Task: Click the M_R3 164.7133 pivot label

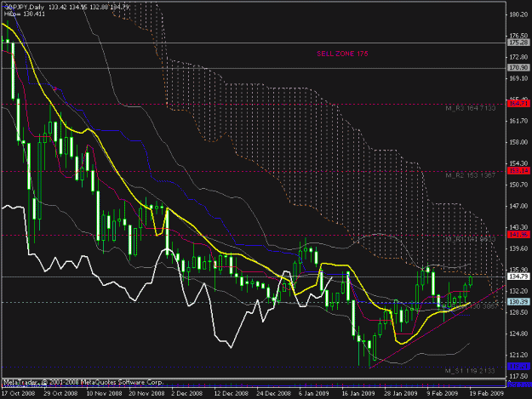Action: (x=470, y=108)
